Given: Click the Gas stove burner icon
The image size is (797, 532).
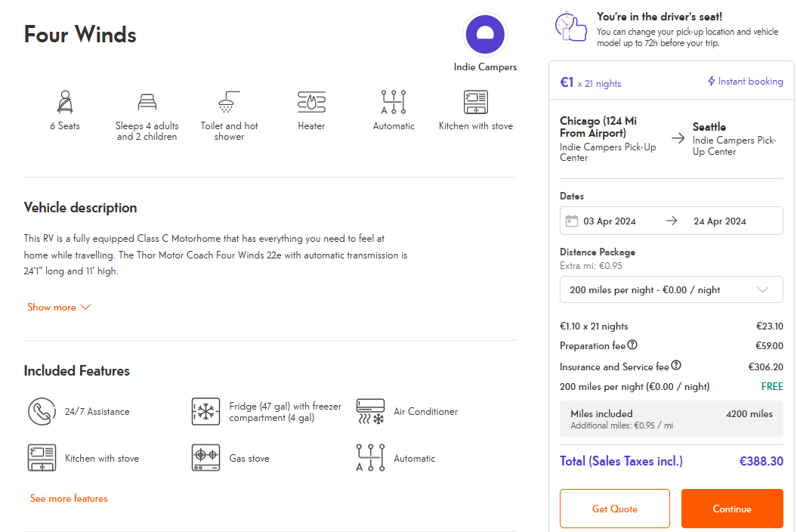Looking at the screenshot, I should tap(205, 458).
